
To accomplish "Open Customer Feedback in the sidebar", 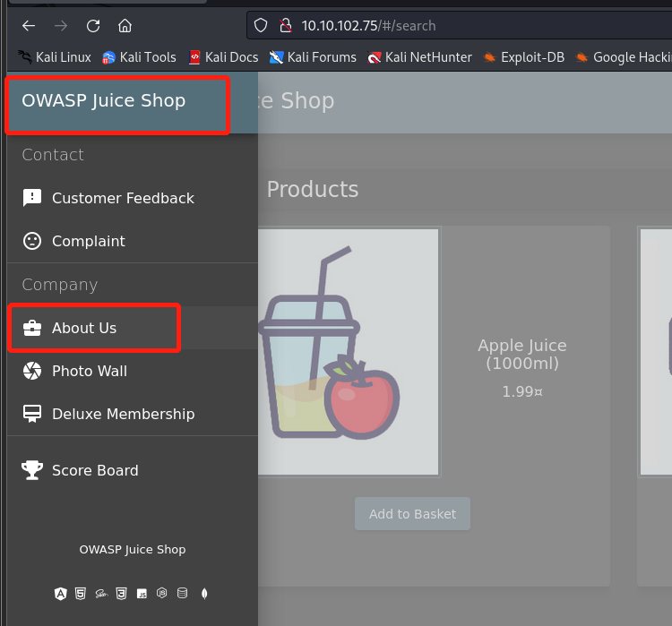I will coord(123,198).
